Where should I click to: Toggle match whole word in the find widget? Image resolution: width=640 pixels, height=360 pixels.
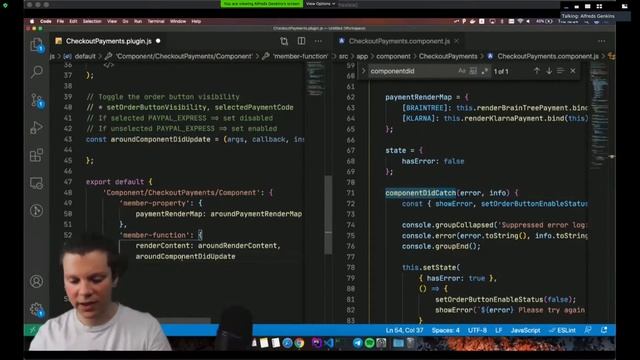tap(473, 71)
